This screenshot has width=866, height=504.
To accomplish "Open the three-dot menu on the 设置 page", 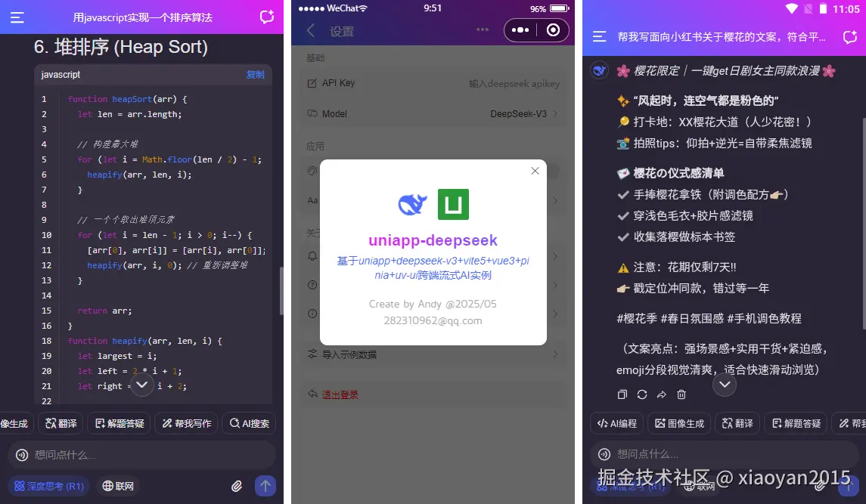I will [x=483, y=30].
